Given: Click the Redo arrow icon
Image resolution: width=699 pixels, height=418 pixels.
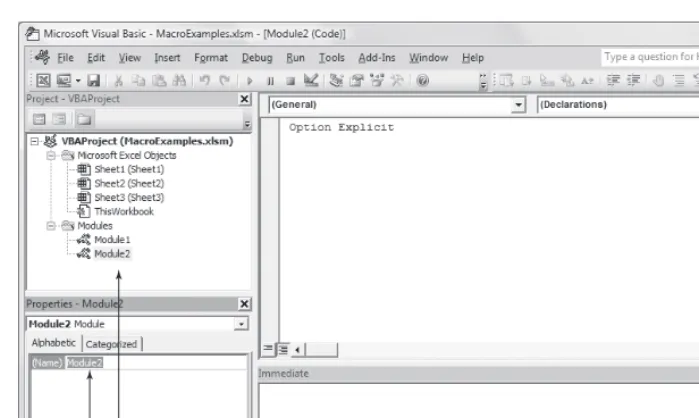Looking at the screenshot, I should click(x=224, y=81).
